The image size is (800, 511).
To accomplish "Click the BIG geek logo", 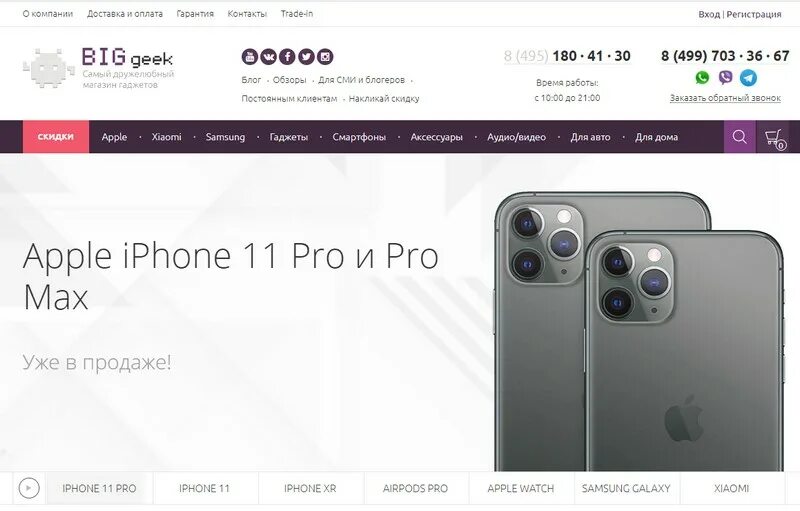I will 99,68.
